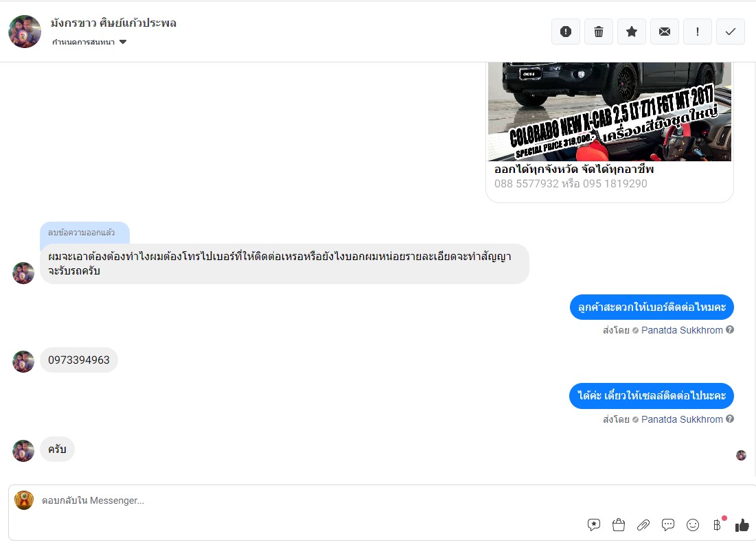The width and height of the screenshot is (756, 549).
Task: Open the shopping bag products icon
Action: point(619,524)
